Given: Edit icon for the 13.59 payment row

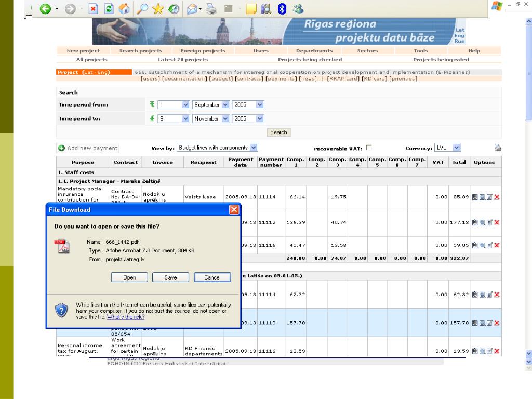Looking at the screenshot, I should [489, 351].
